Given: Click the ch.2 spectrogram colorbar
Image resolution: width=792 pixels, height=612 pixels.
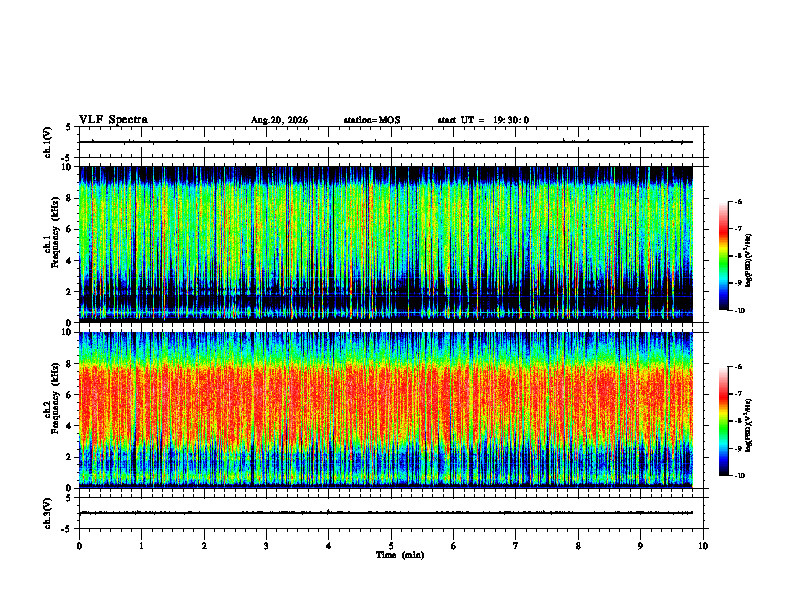Looking at the screenshot, I should [723, 421].
